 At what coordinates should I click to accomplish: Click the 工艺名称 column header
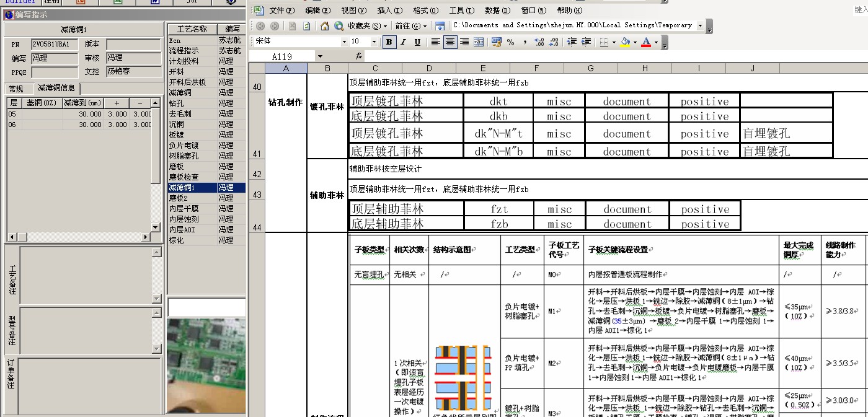[x=192, y=29]
